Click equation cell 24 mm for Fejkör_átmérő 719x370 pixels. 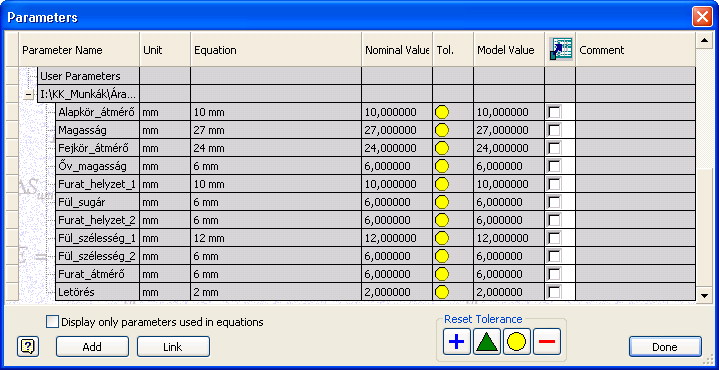[276, 148]
